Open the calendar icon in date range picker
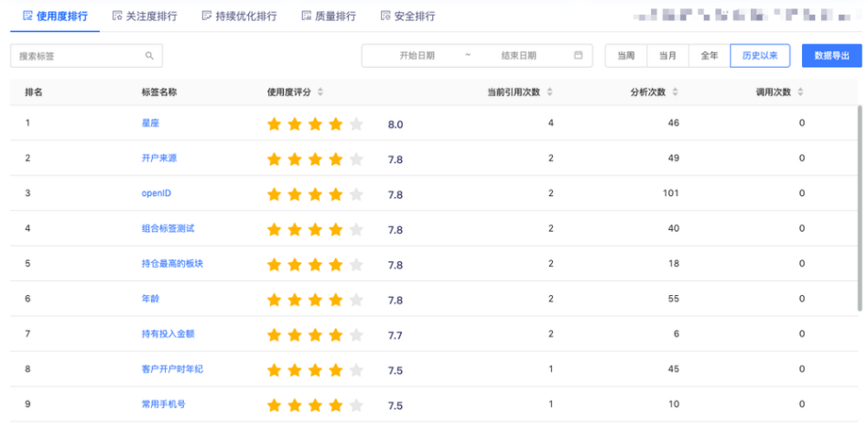 tap(578, 56)
